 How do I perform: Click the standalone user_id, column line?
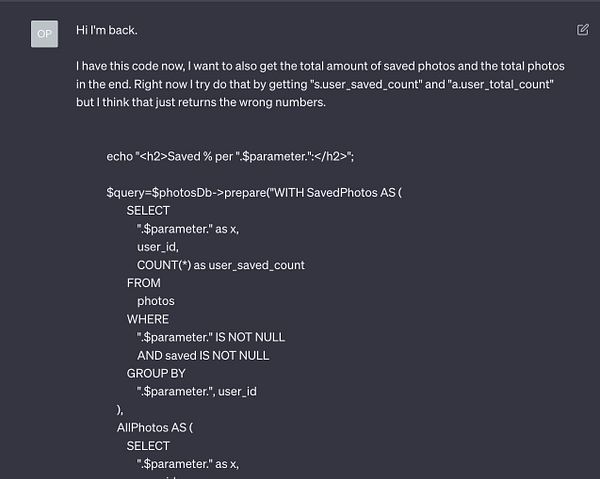click(x=158, y=247)
